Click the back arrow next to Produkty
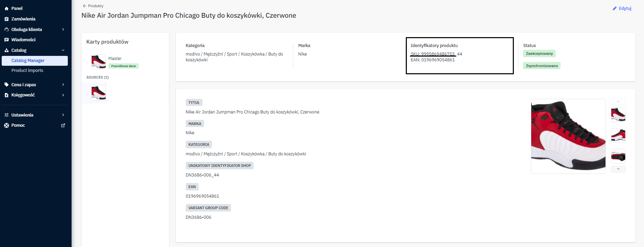 click(85, 6)
